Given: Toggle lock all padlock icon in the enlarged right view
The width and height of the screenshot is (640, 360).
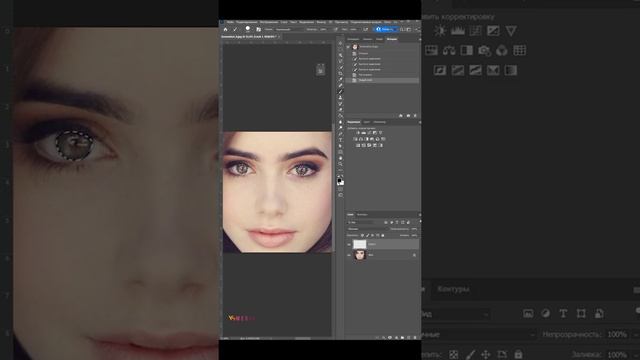Looking at the screenshot, I should (x=518, y=354).
